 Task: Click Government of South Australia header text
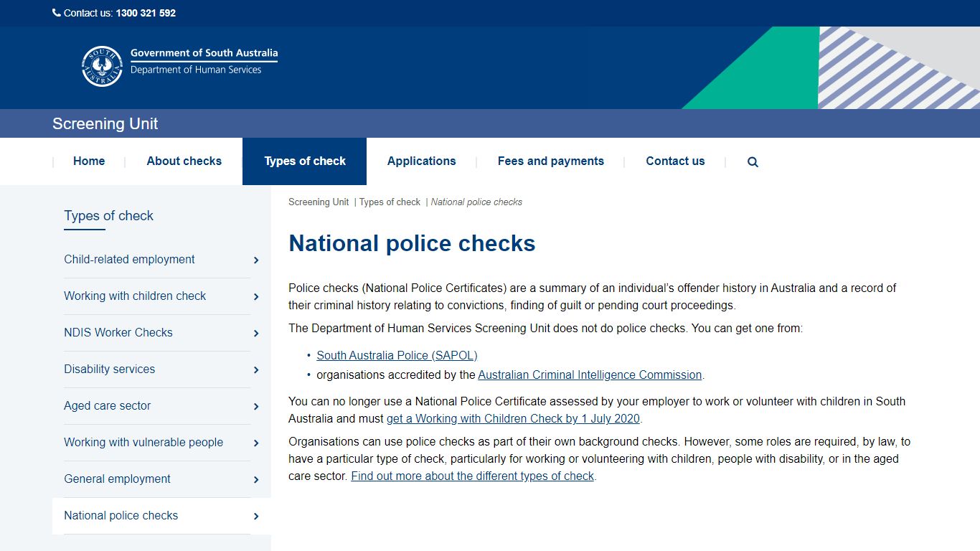pyautogui.click(x=204, y=53)
